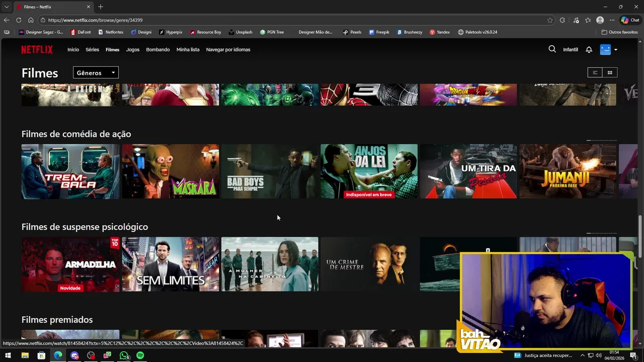
Task: Open the Sem Limites movie thumbnail
Action: (170, 264)
